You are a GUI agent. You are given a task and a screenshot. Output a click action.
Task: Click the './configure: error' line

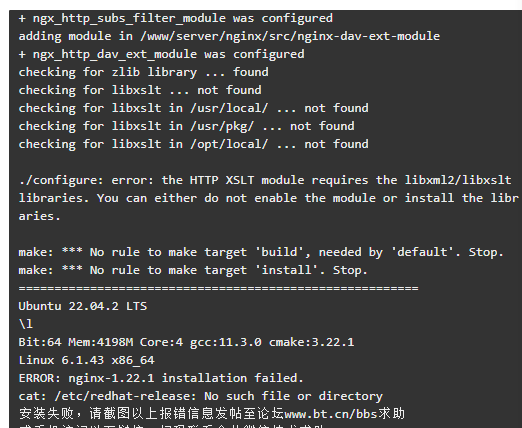click(x=265, y=180)
